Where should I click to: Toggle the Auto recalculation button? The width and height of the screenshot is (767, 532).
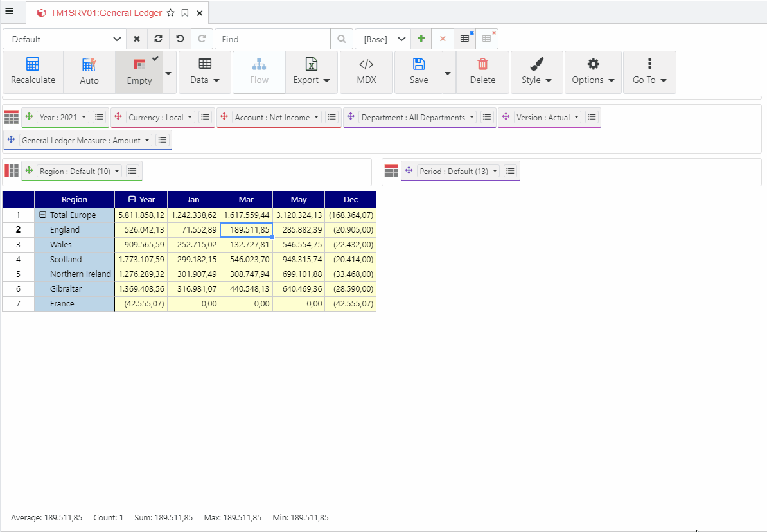[89, 72]
